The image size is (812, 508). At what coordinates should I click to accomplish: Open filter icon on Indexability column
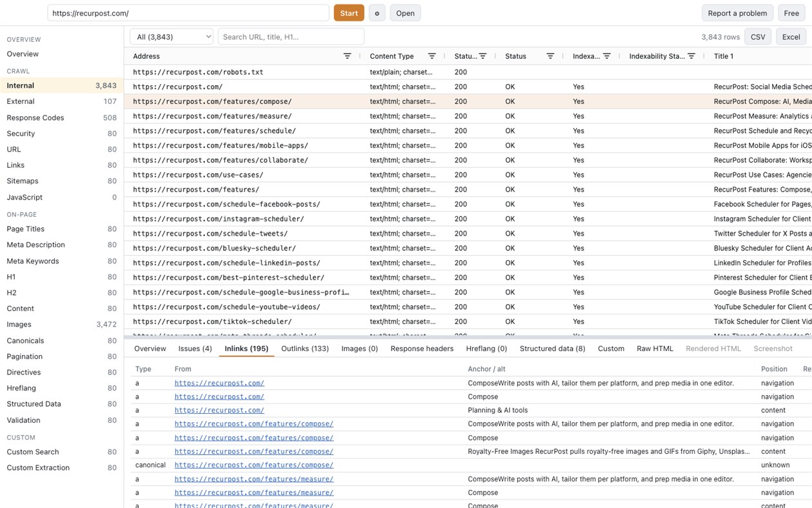(x=606, y=56)
